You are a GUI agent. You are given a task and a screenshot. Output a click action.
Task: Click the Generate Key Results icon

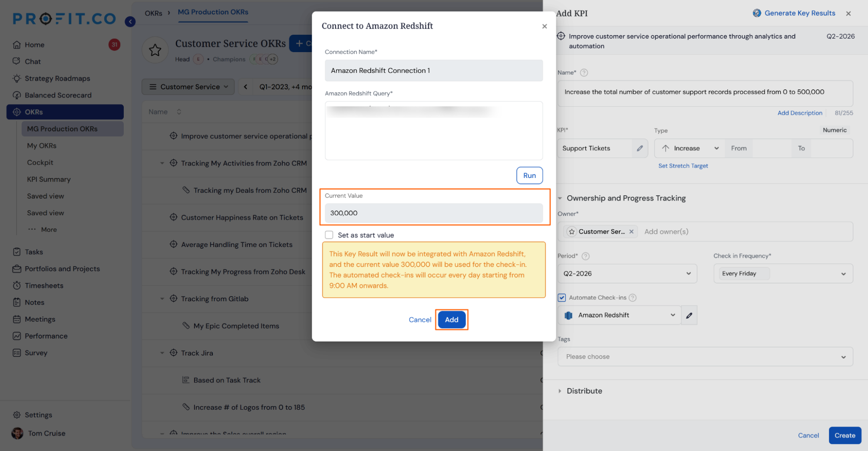pyautogui.click(x=757, y=13)
